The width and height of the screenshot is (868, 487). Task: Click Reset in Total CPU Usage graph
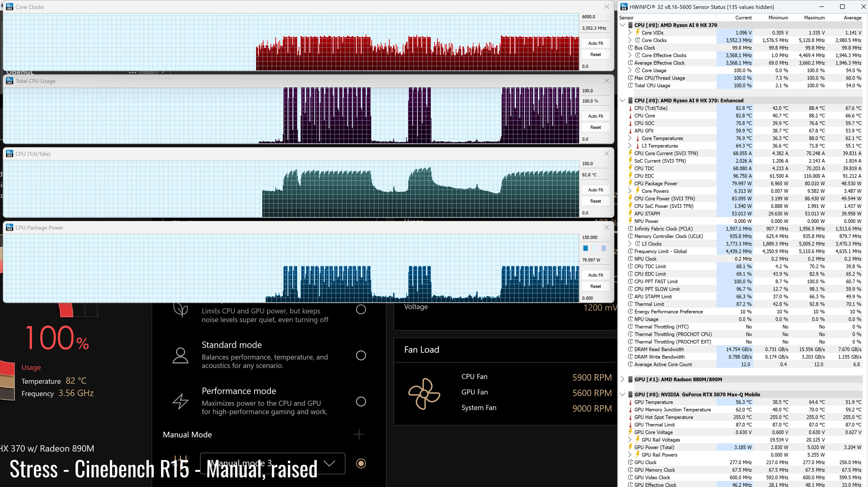point(595,127)
